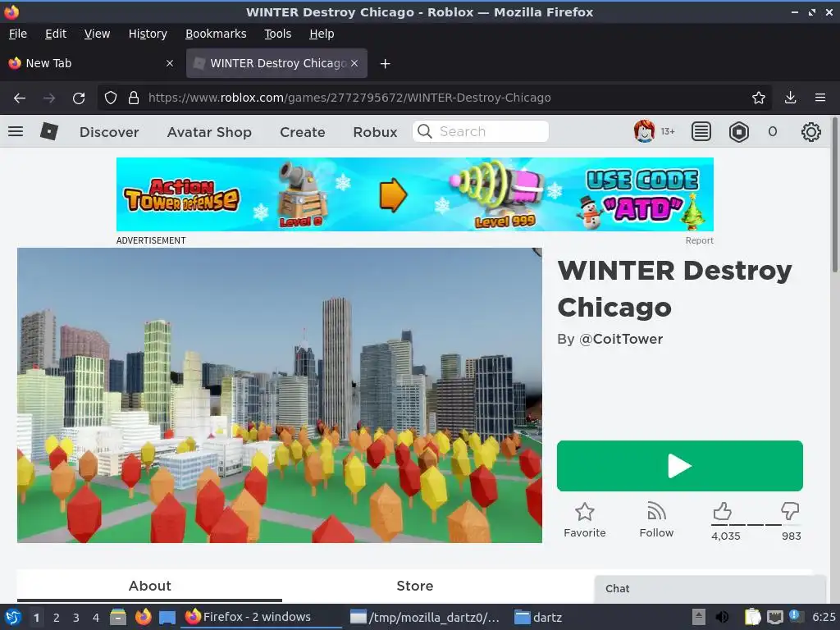Visit the @CoitTower creator profile
The height and width of the screenshot is (630, 840).
621,339
